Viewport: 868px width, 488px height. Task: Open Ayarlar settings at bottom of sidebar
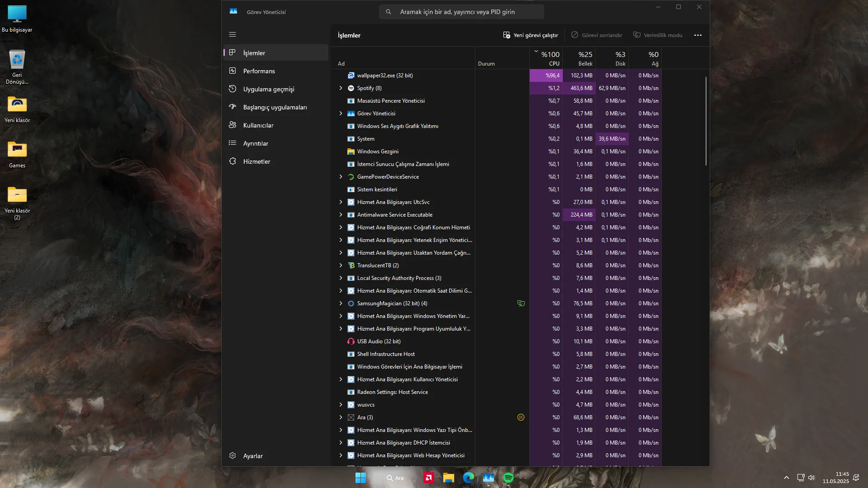252,456
